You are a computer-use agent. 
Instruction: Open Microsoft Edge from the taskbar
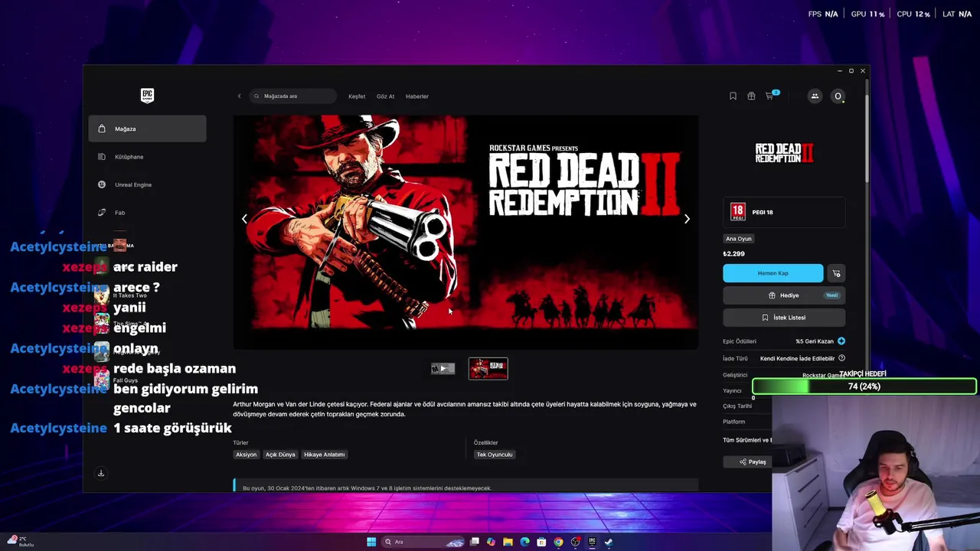tap(524, 542)
